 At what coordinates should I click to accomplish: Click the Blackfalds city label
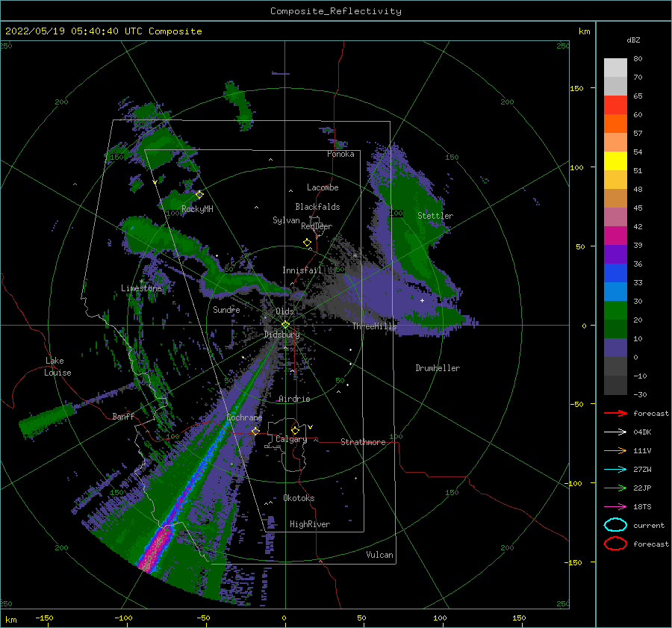pyautogui.click(x=317, y=207)
